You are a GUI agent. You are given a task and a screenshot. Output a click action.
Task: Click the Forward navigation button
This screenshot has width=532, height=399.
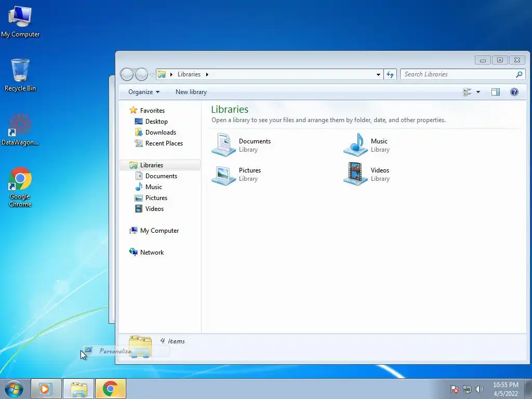point(141,74)
